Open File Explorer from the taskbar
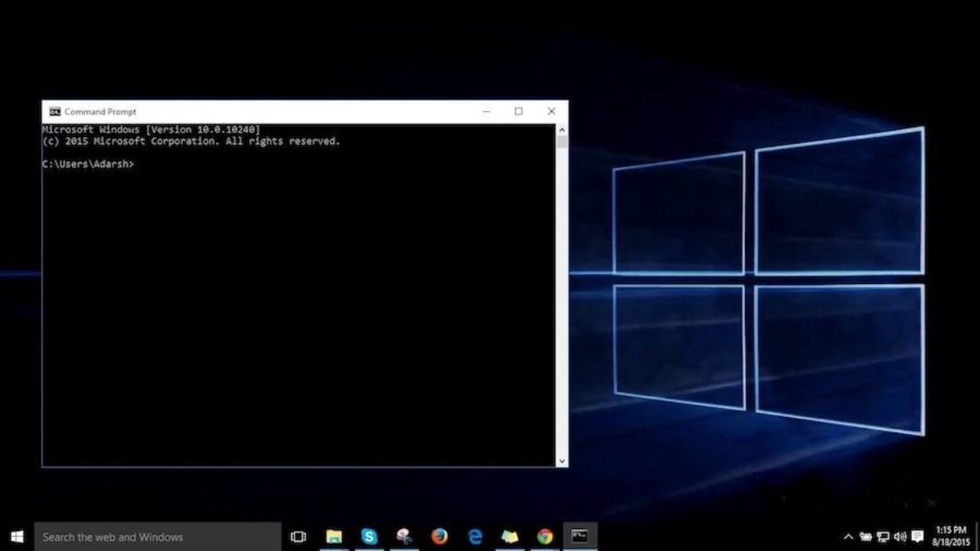Viewport: 980px width, 551px height. click(334, 536)
